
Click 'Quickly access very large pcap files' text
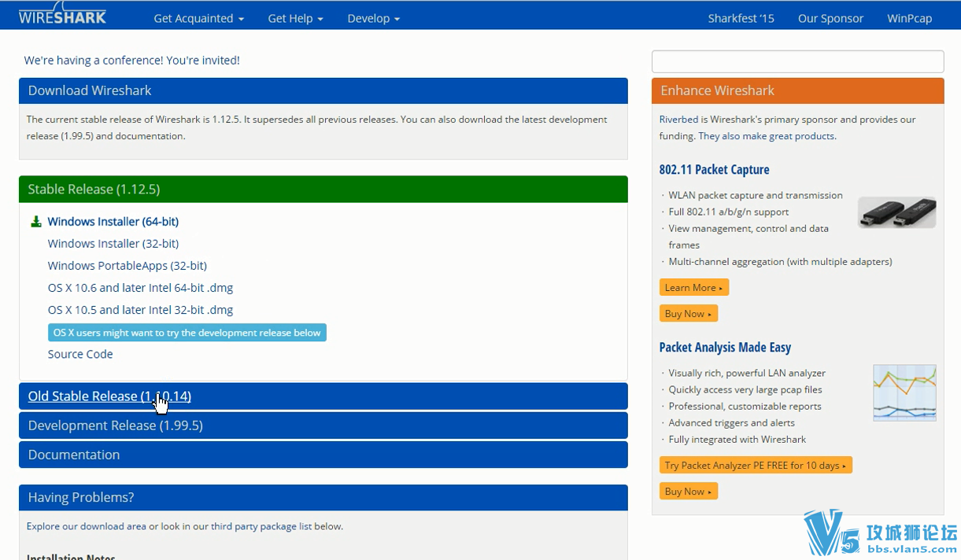[x=745, y=390]
